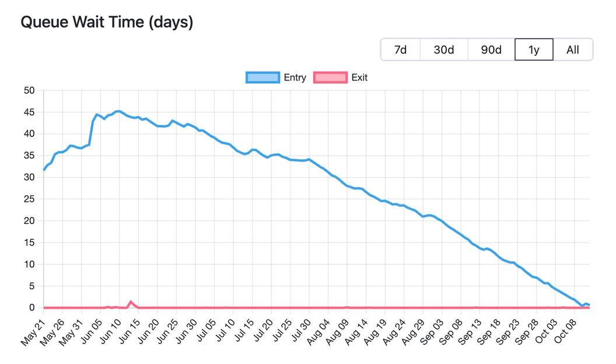Click the Entry line start at May 21

click(44, 170)
